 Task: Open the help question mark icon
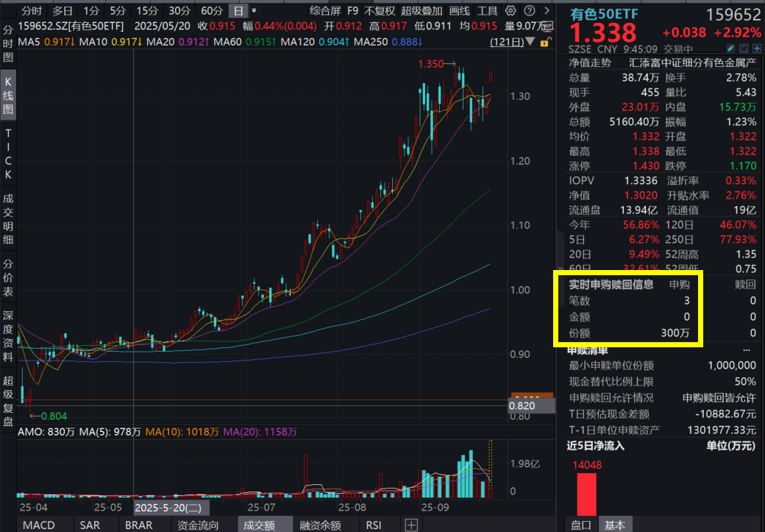(530, 12)
